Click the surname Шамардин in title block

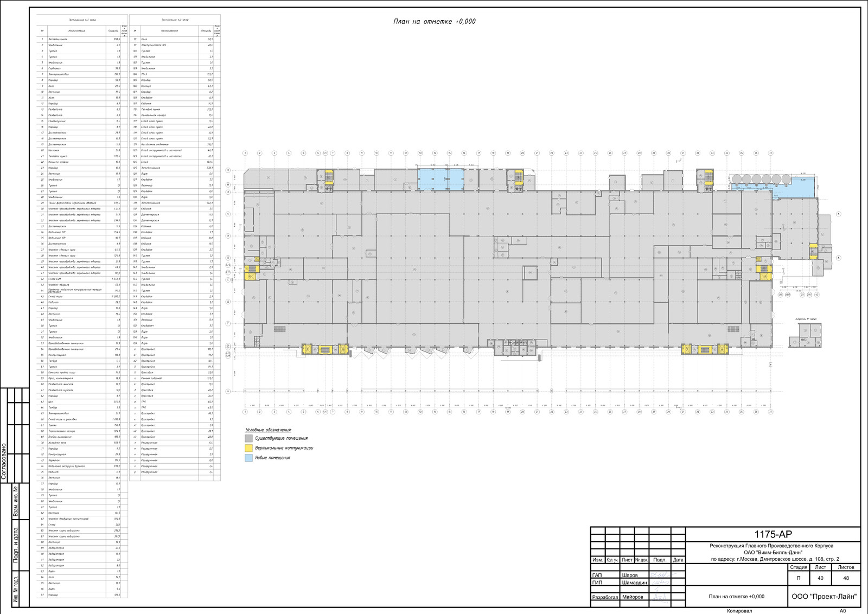(634, 583)
